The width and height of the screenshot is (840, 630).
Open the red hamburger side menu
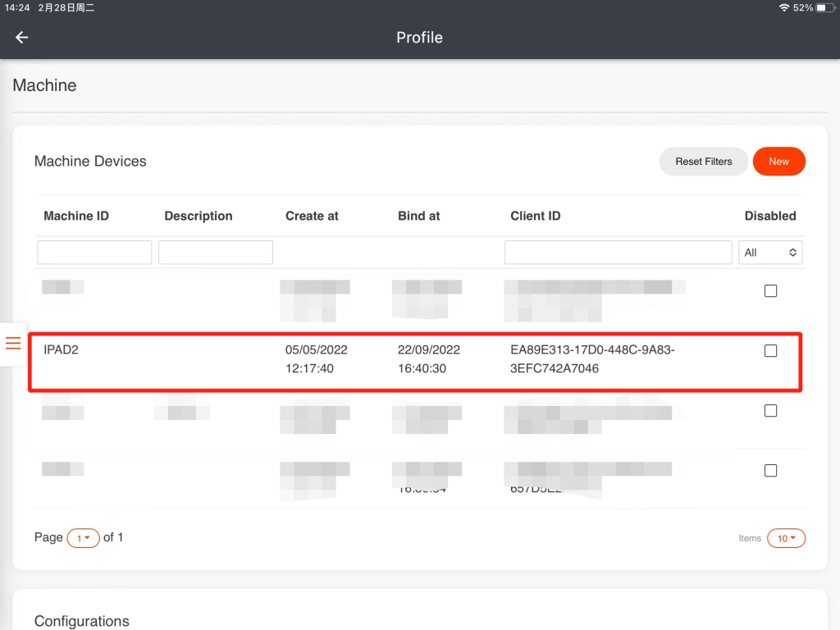coord(13,343)
